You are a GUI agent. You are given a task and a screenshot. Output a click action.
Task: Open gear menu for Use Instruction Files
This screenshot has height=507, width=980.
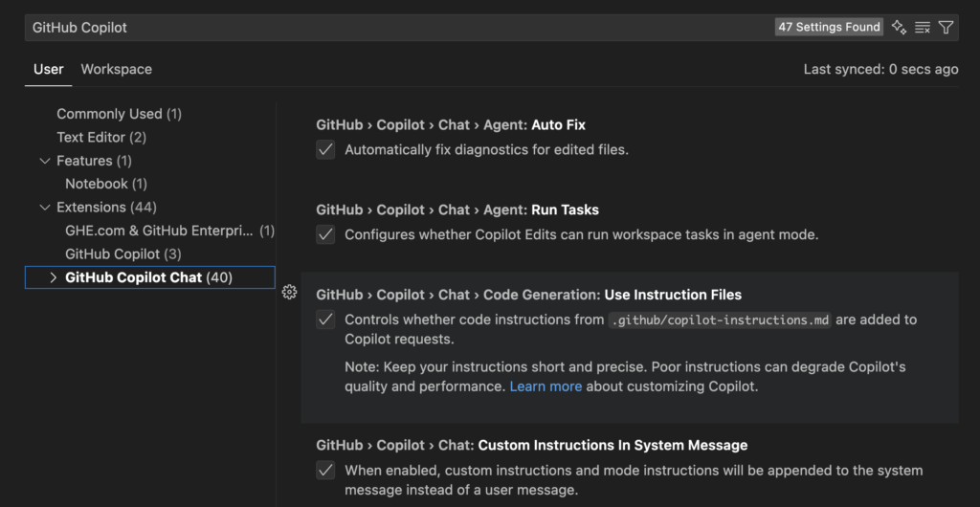(289, 292)
